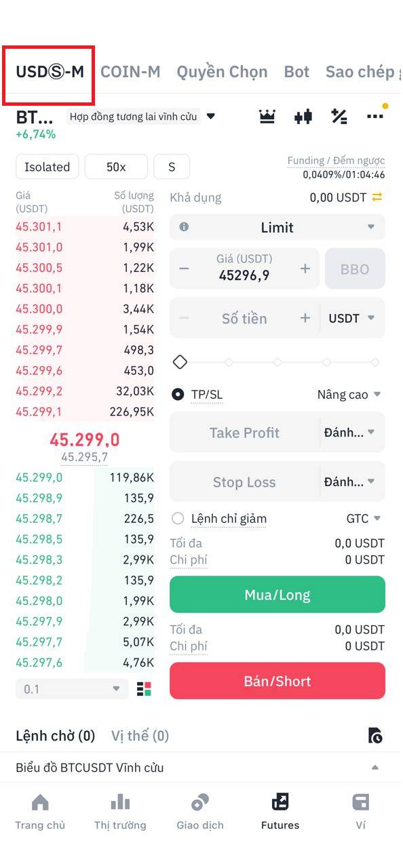Switch the order book layout icon
403x868 pixels.
(144, 689)
